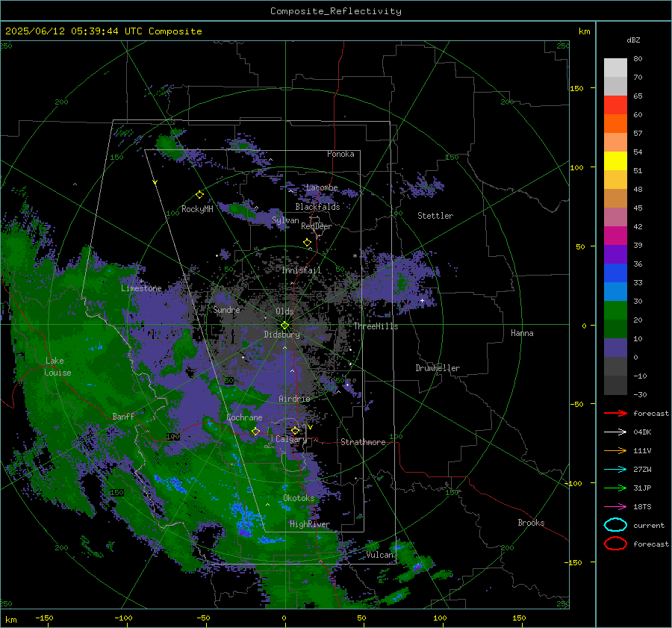The image size is (672, 628).
Task: Click the Composite_Reflectivity title text
Action: pos(336,11)
